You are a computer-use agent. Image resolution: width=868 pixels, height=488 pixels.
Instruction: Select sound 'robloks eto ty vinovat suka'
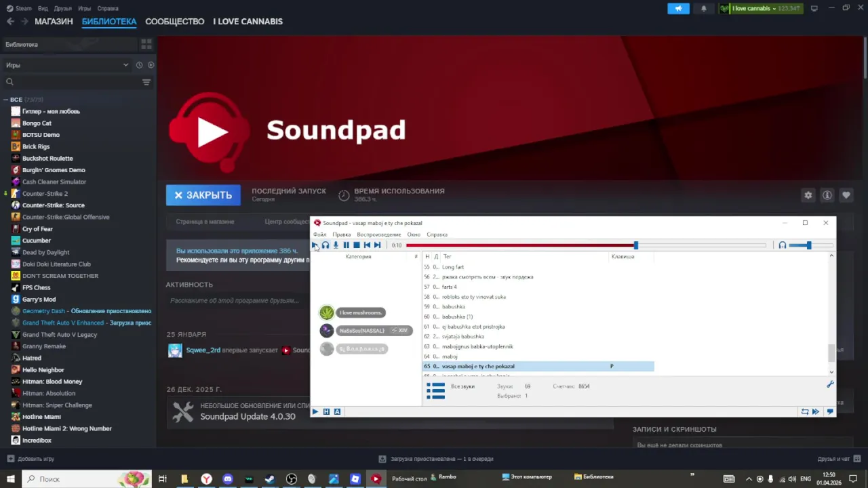(x=538, y=297)
